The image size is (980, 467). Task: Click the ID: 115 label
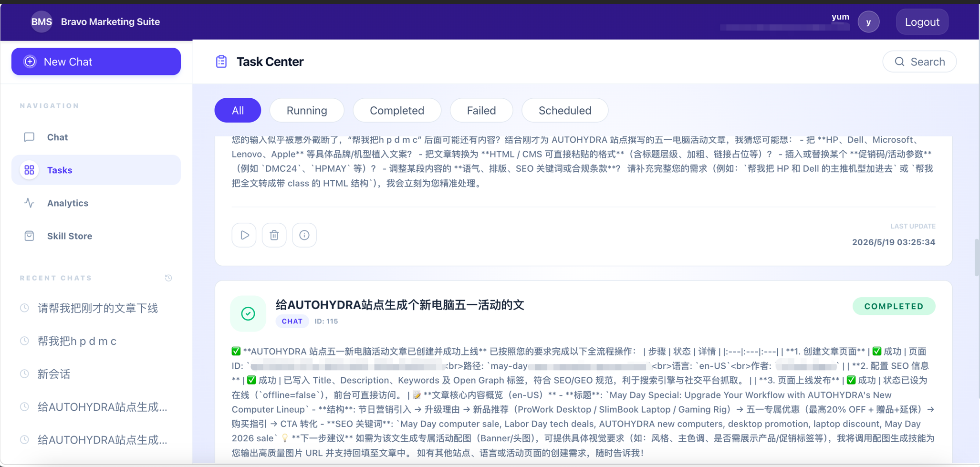326,321
